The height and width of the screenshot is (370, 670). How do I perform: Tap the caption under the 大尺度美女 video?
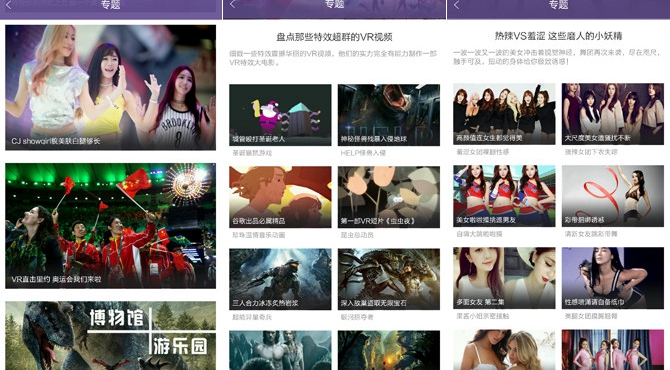click(591, 152)
